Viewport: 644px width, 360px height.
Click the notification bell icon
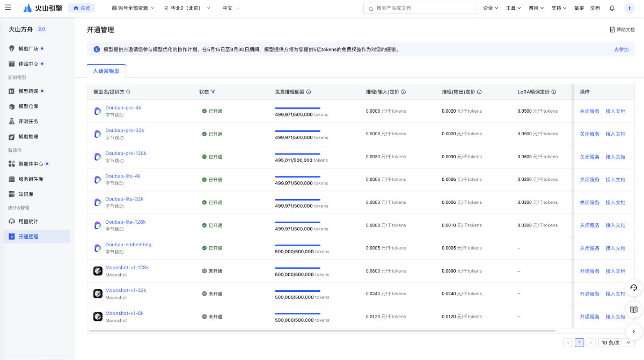tap(612, 8)
